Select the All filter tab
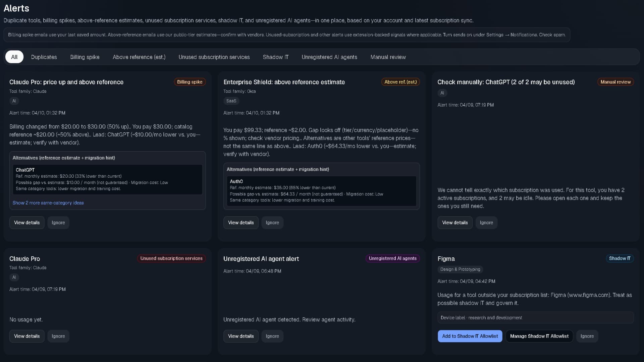The image size is (644, 362). (x=14, y=57)
